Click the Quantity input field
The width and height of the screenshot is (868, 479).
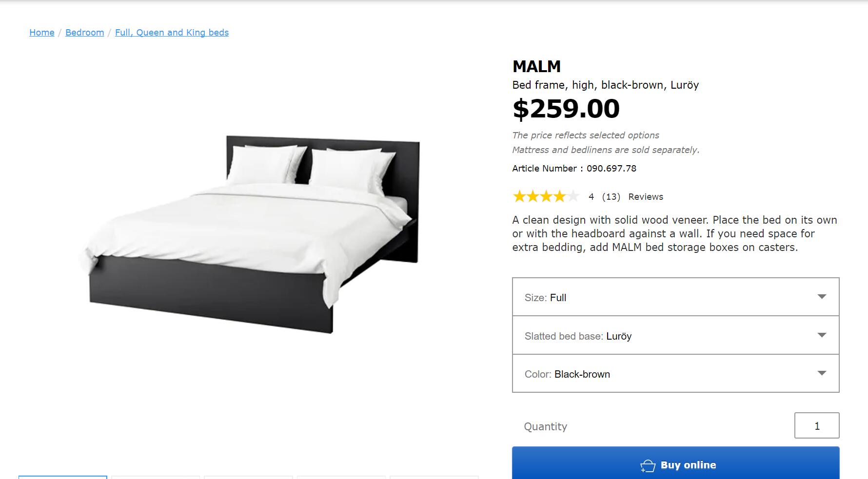point(816,426)
